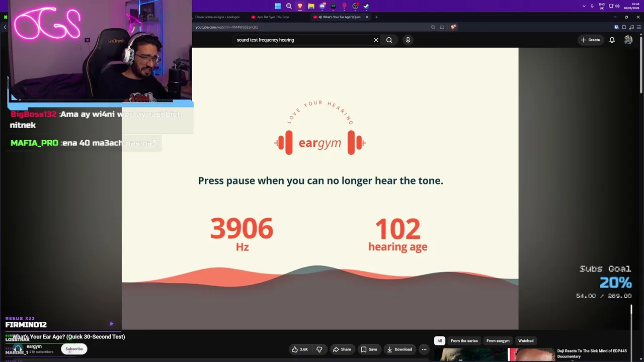Open the system volume control
This screenshot has height=362, width=644.
pyautogui.click(x=617, y=6)
